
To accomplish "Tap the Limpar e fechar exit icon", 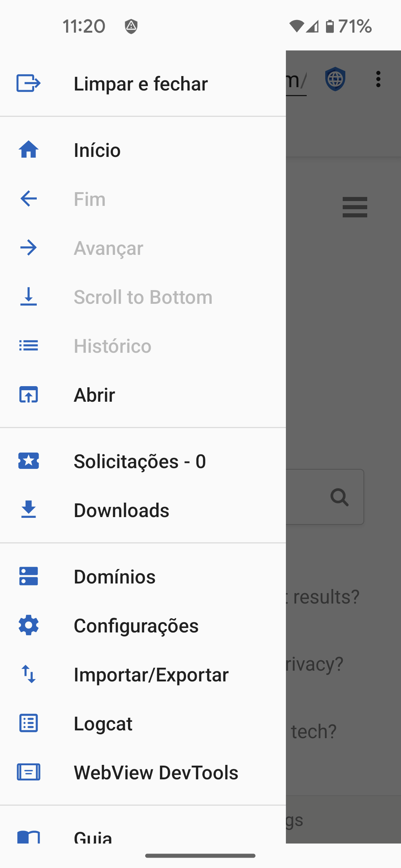I will (x=29, y=83).
